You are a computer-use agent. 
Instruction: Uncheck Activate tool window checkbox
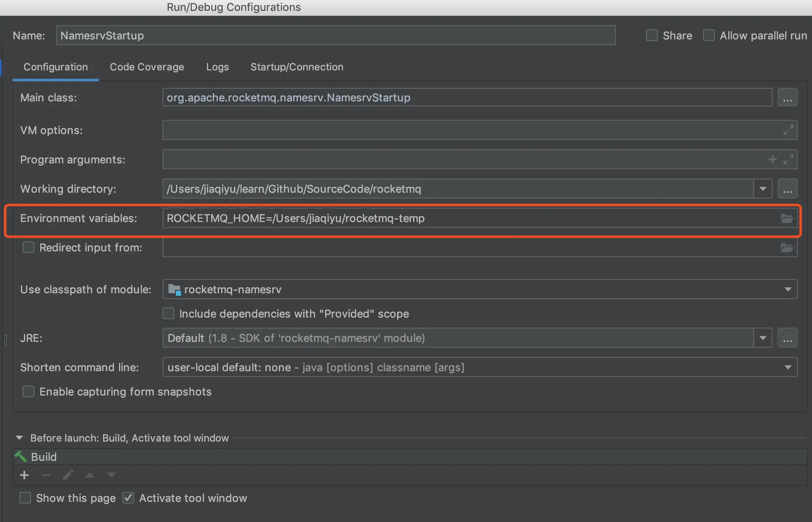click(128, 498)
